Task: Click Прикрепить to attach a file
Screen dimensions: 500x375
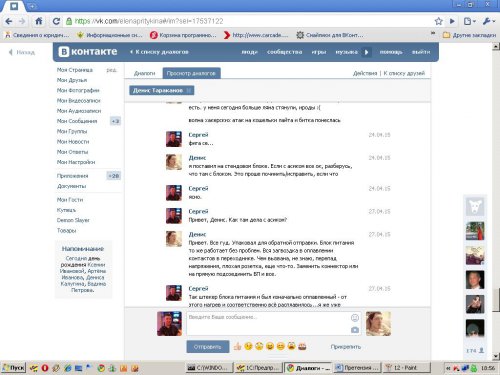Action: 346,347
